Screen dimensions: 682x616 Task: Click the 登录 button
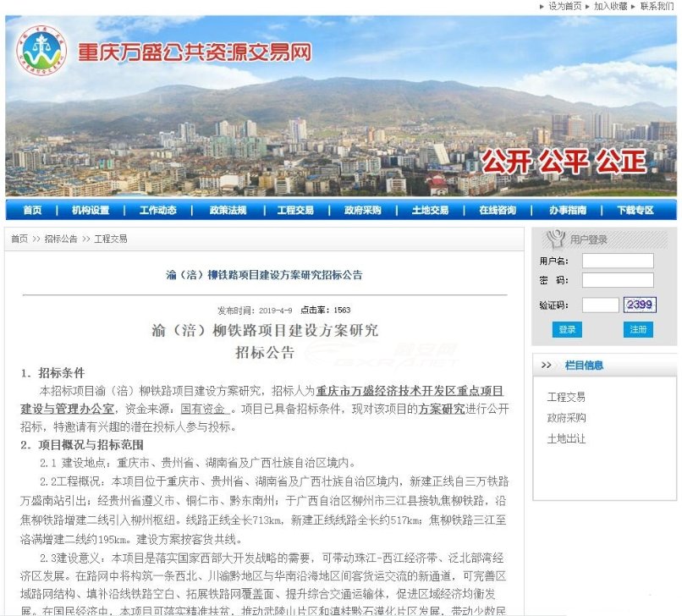coord(567,329)
